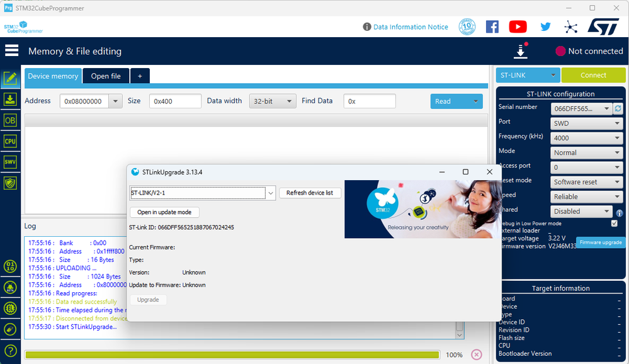This screenshot has height=364, width=629.
Task: Open the Serial number dropdown
Action: pos(581,109)
